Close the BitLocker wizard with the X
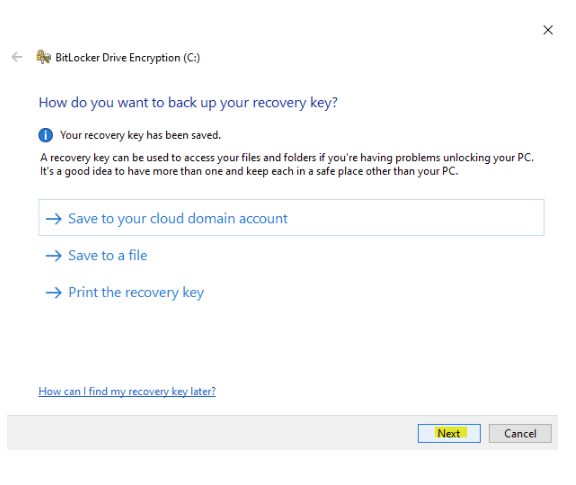The width and height of the screenshot is (576, 485). pos(548,30)
